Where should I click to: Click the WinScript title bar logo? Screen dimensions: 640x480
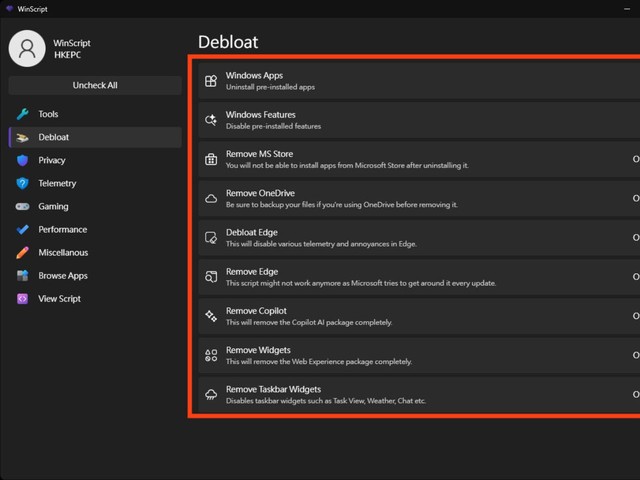[9, 9]
